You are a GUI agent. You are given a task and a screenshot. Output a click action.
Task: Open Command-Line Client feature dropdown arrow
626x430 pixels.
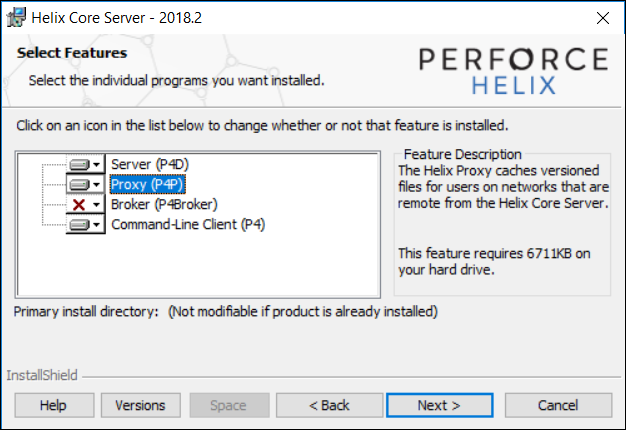[x=98, y=224]
